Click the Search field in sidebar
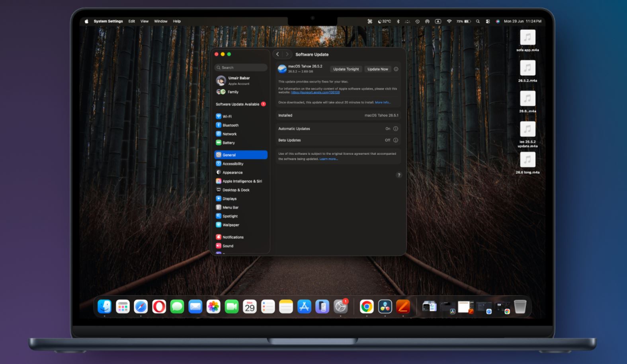The height and width of the screenshot is (364, 627). tap(241, 68)
